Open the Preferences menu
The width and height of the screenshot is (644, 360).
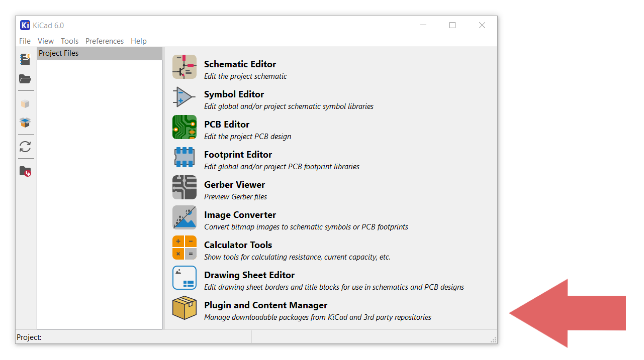pos(105,41)
